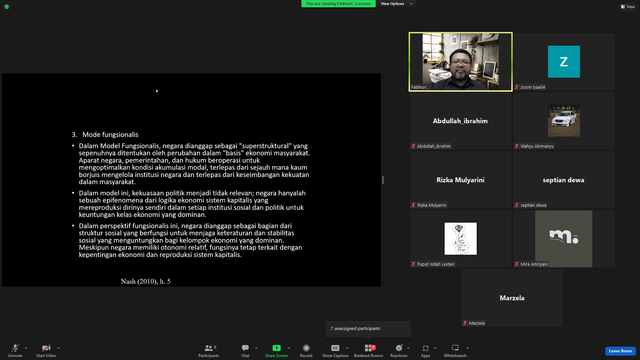Click the 'Nash (2010), h. 5' citation
The width and height of the screenshot is (640, 360).
click(x=146, y=281)
